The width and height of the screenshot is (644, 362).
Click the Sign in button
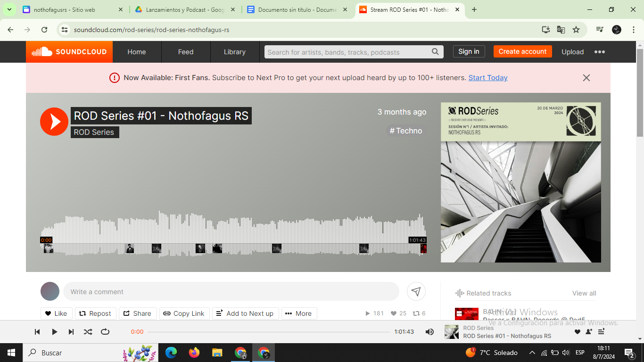point(469,51)
